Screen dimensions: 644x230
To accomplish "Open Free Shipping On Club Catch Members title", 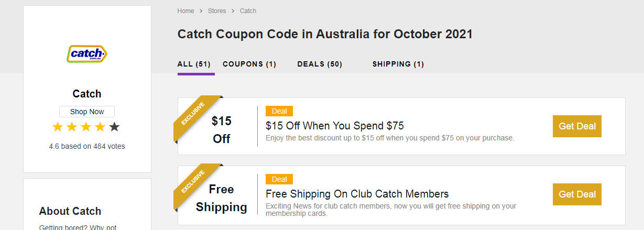I will pos(357,194).
